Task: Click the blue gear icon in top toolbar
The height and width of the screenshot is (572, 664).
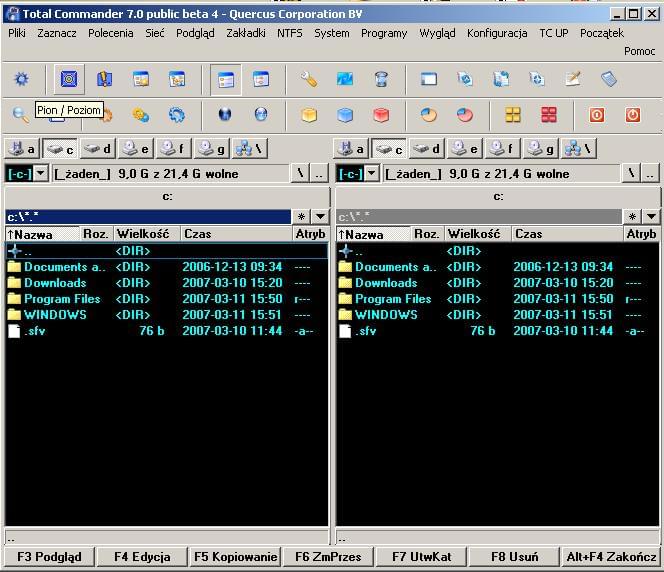Action: point(22,79)
